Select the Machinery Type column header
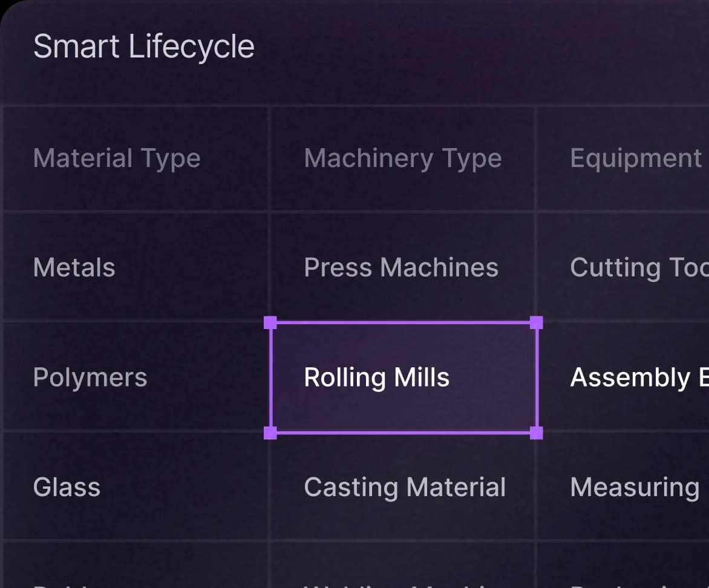 coord(402,158)
